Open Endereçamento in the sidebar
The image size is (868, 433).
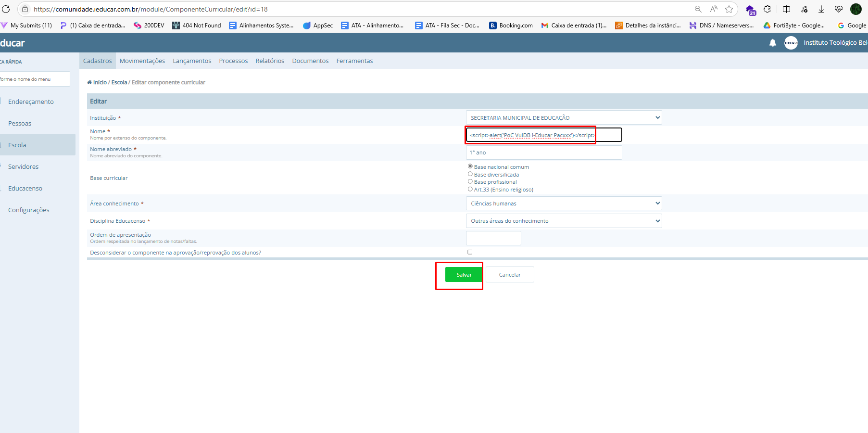[31, 102]
